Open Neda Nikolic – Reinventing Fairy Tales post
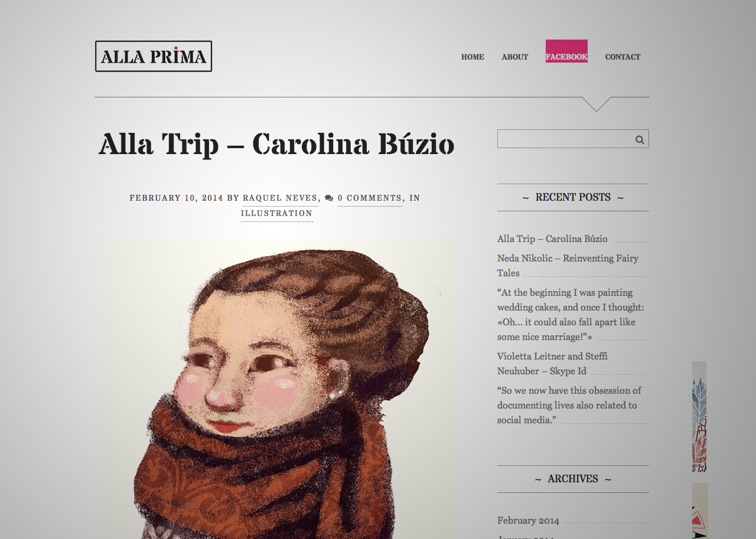Image resolution: width=756 pixels, height=539 pixels. [x=568, y=266]
